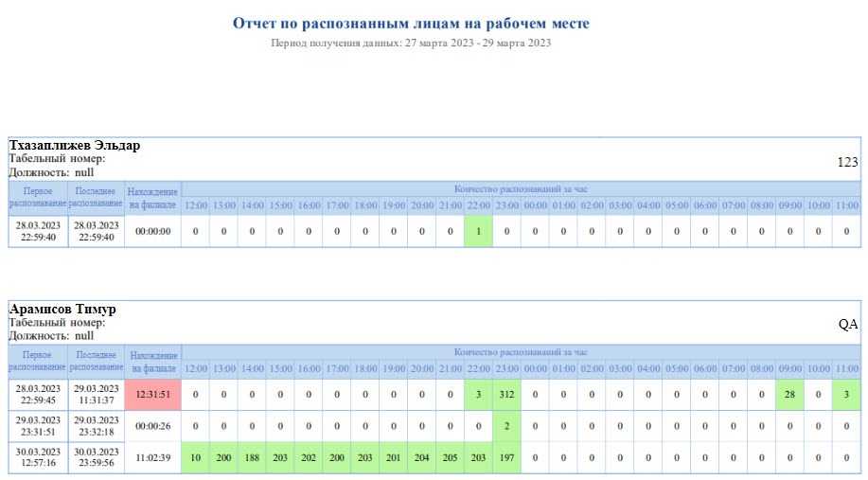The image size is (868, 480).
Task: Click the data period subtitle text
Action: [x=411, y=43]
